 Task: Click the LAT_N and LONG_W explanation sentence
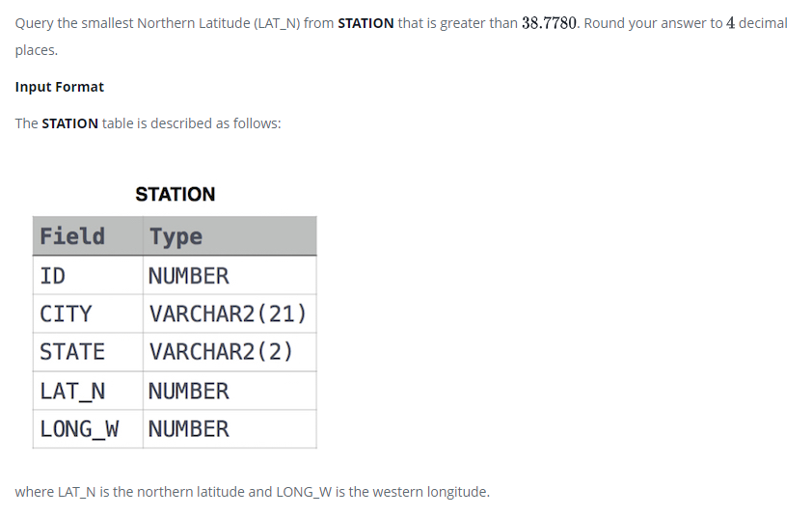pyautogui.click(x=253, y=492)
